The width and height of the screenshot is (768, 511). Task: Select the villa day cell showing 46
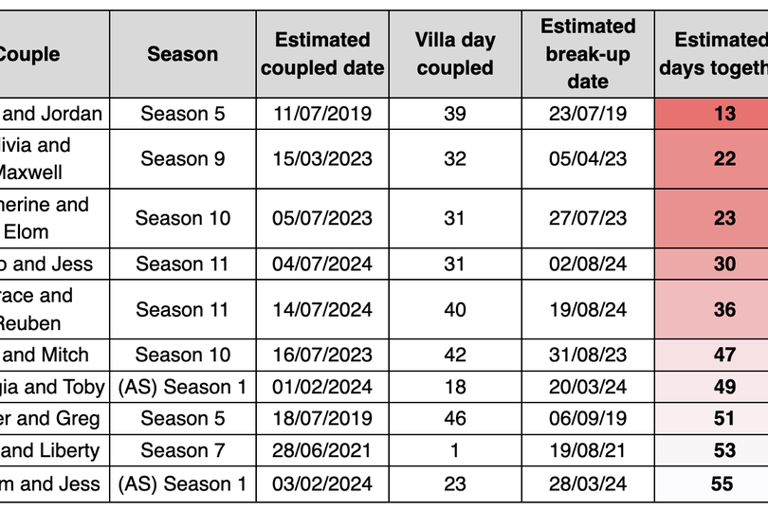click(455, 418)
